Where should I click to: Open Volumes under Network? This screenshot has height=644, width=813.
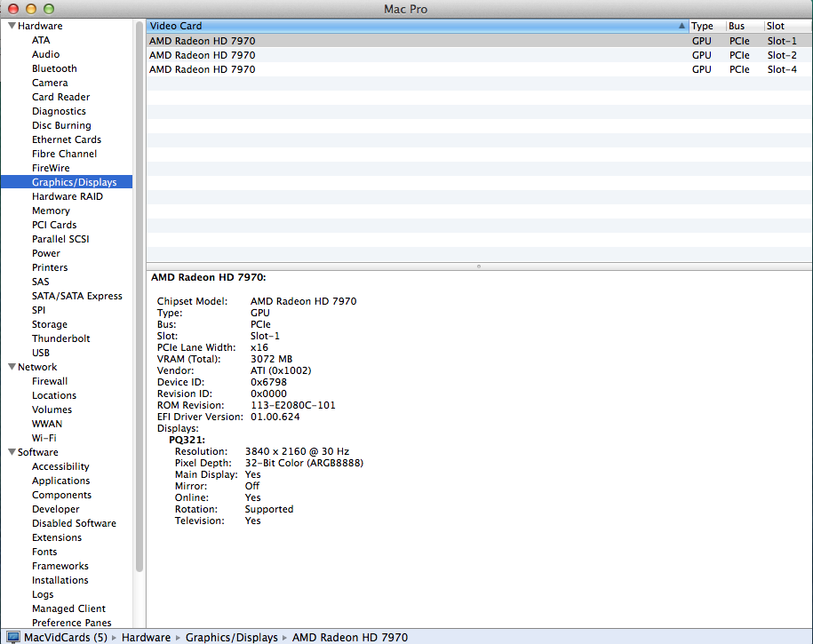52,409
